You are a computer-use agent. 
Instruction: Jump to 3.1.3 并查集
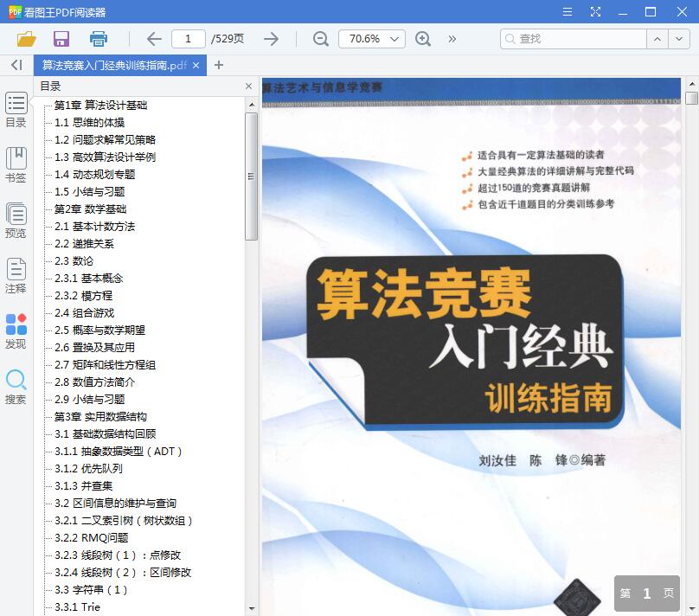[x=83, y=486]
